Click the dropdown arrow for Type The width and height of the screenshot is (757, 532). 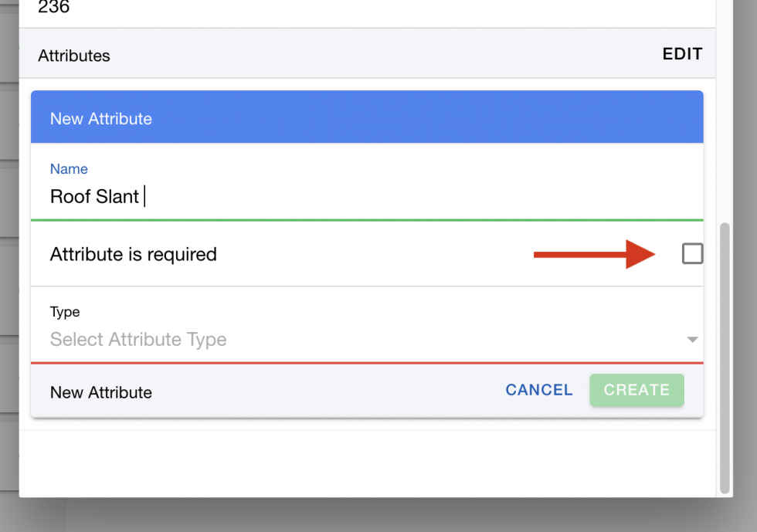coord(692,340)
